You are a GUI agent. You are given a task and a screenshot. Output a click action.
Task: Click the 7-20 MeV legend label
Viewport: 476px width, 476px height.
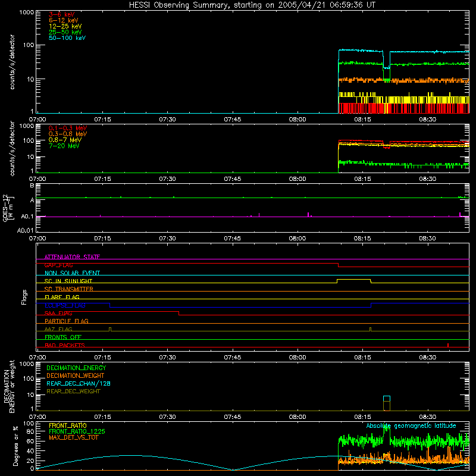point(64,146)
